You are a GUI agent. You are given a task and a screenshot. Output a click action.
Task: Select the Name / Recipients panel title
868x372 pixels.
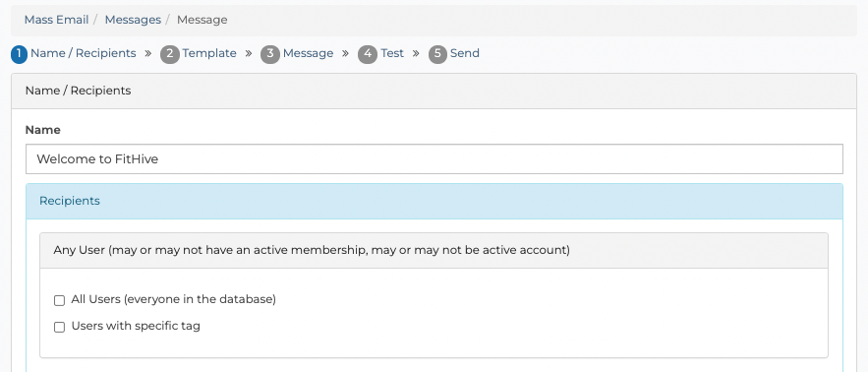pos(78,91)
